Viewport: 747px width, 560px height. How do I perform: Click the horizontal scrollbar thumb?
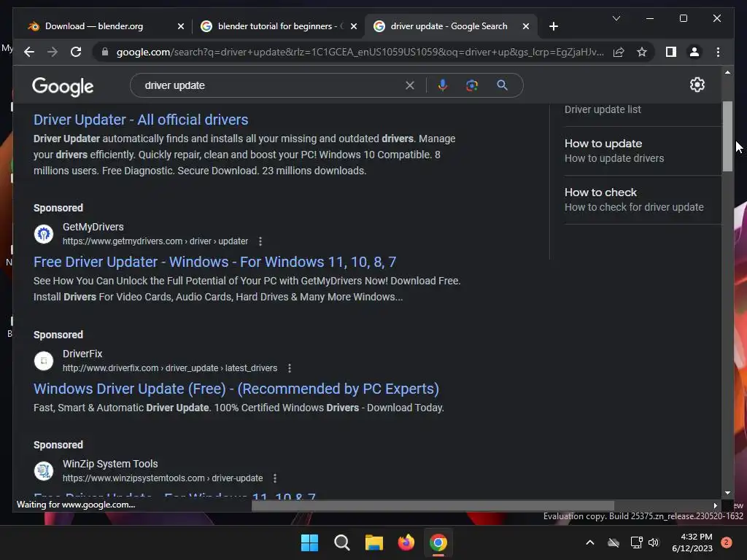(433, 506)
